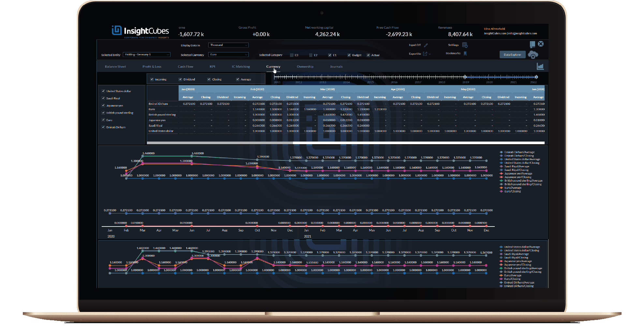Uncheck Saudi Riyal currency
The height and width of the screenshot is (330, 644).
(x=103, y=98)
